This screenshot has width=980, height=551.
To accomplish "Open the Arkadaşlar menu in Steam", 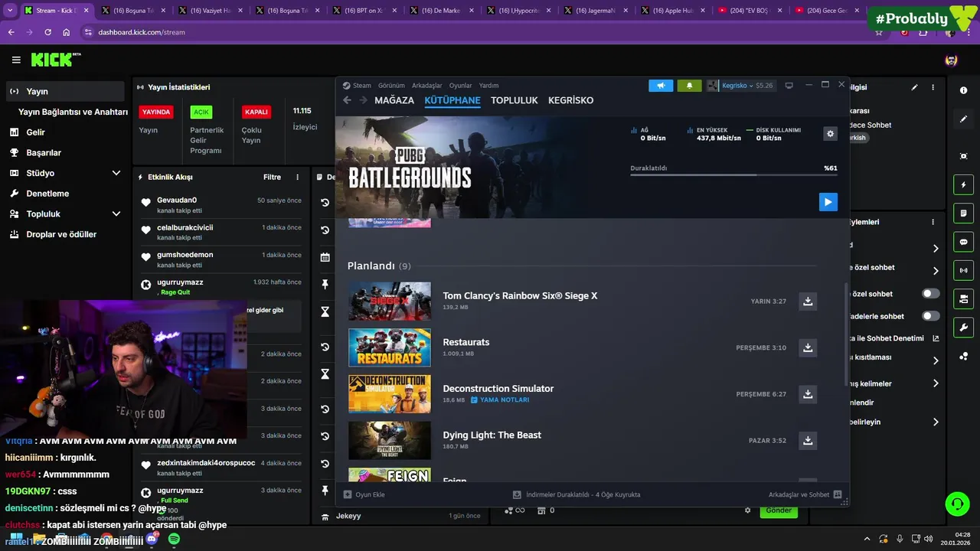I will click(427, 86).
